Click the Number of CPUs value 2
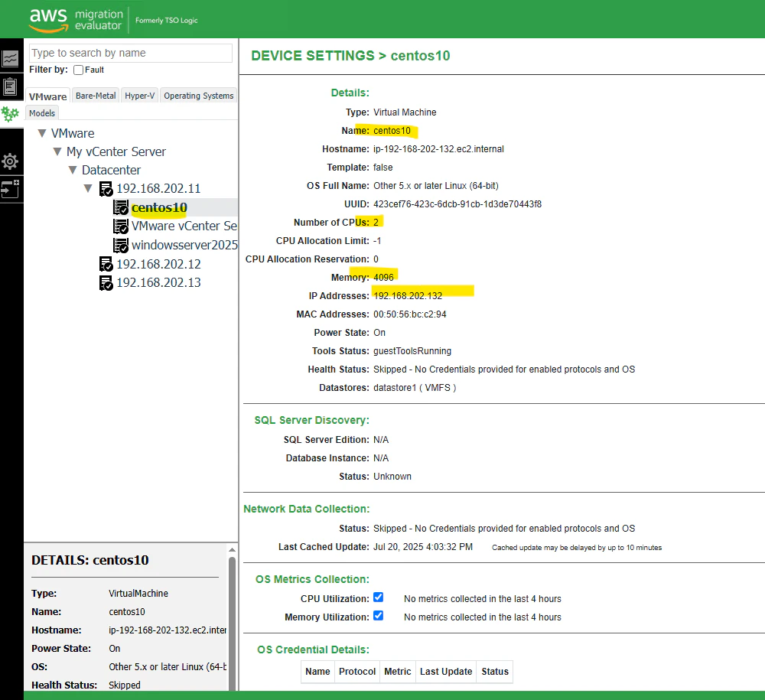 pyautogui.click(x=376, y=223)
